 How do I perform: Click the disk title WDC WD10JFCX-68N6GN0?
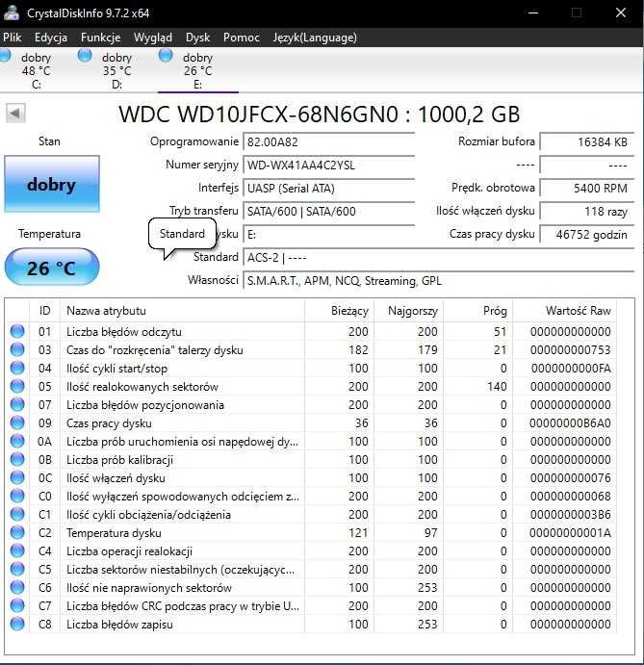pyautogui.click(x=319, y=115)
